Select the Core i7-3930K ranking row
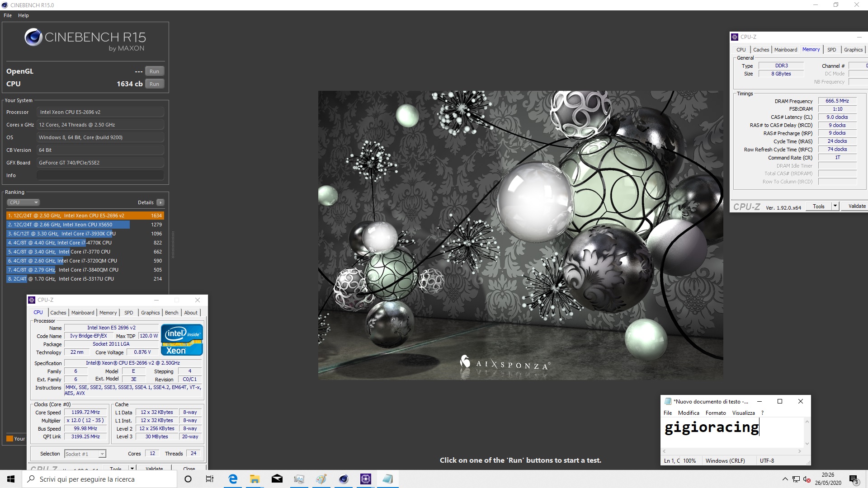Image resolution: width=868 pixels, height=488 pixels. pyautogui.click(x=85, y=234)
